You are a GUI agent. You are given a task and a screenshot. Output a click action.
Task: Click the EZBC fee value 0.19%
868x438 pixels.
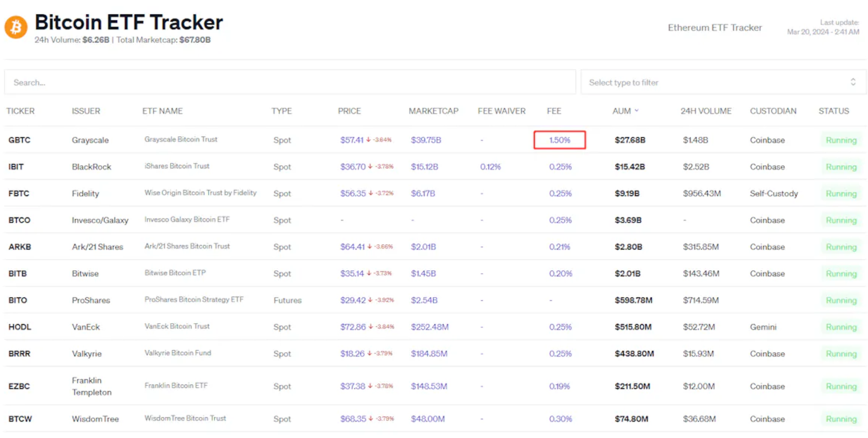click(x=560, y=387)
